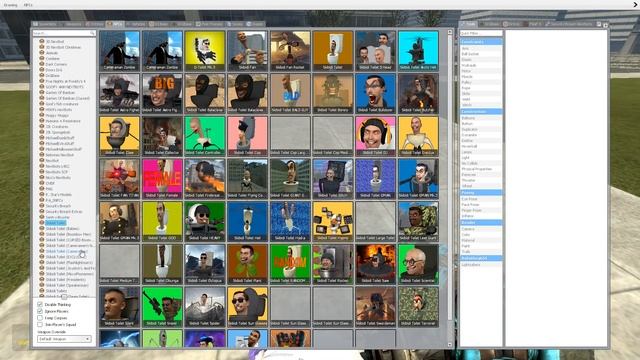Screen dimensions: 640x360
Task: Spawn the fire-breathing Skibidi Toilet NPC
Action: [x=204, y=179]
